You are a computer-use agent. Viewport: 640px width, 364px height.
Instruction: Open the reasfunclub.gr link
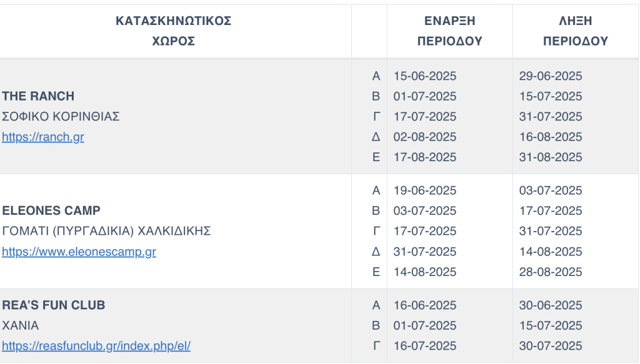pyautogui.click(x=96, y=346)
